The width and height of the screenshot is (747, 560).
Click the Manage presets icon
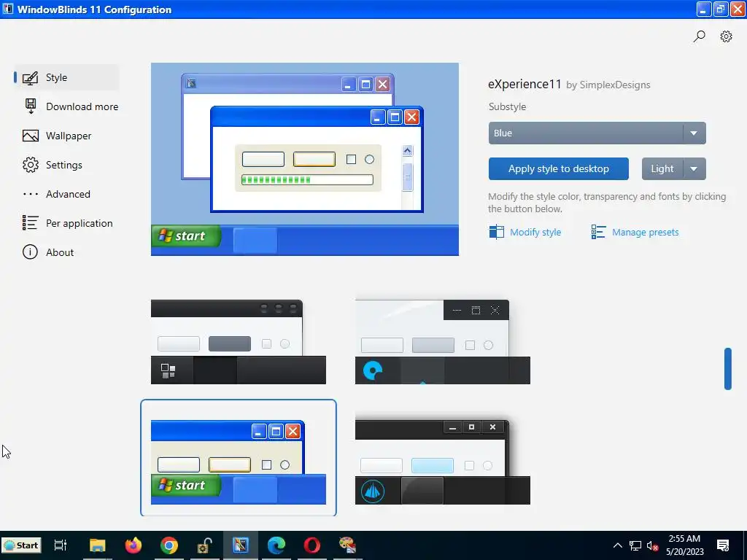pyautogui.click(x=598, y=232)
